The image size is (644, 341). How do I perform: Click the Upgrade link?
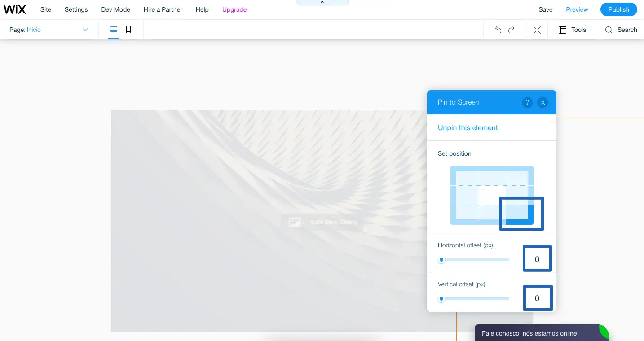tap(234, 9)
